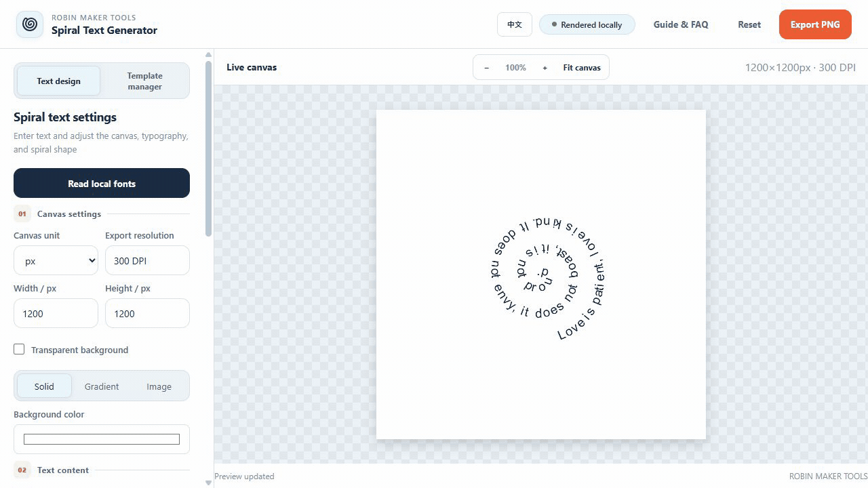Click the scroll-down arrow of the sidebar
The width and height of the screenshot is (868, 488).
point(208,483)
